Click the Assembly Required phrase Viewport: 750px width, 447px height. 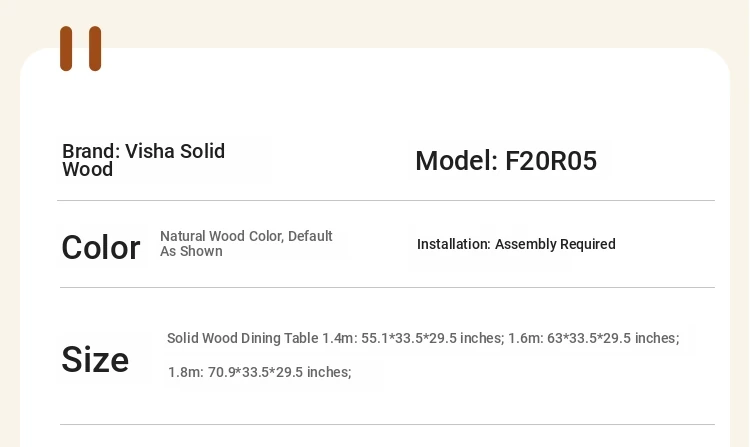555,244
